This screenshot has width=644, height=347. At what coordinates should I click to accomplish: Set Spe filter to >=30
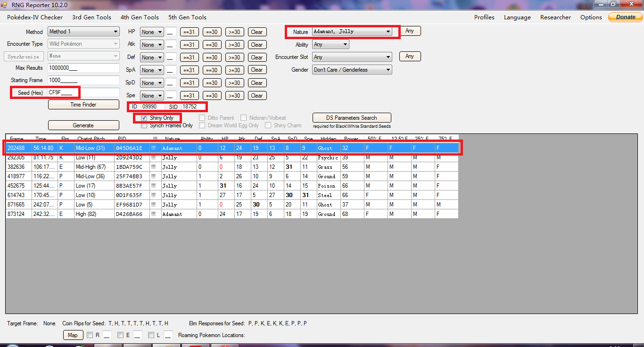coord(235,96)
